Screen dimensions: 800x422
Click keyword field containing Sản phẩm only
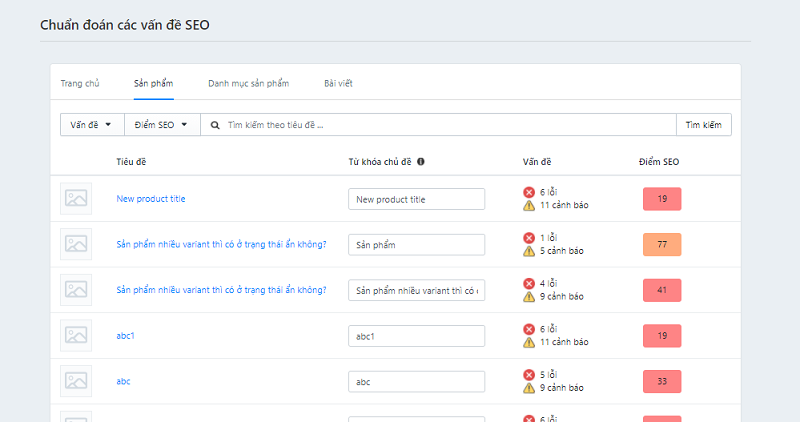pos(417,245)
